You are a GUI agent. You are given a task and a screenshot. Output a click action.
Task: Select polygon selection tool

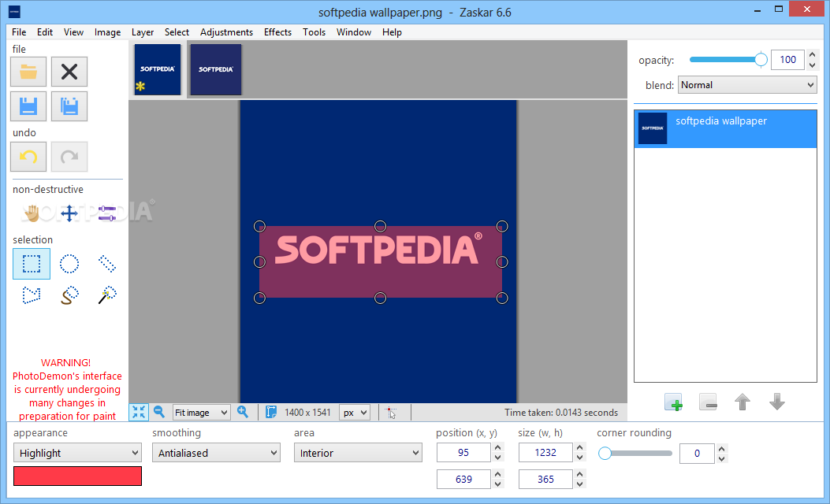coord(32,295)
